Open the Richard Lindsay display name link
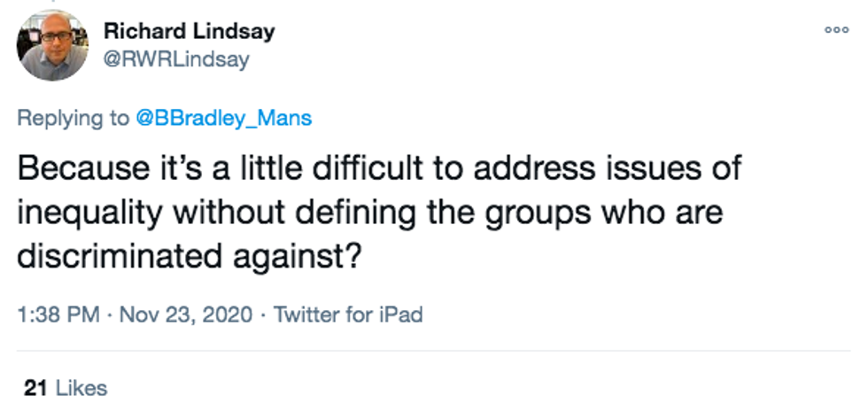 pos(189,31)
